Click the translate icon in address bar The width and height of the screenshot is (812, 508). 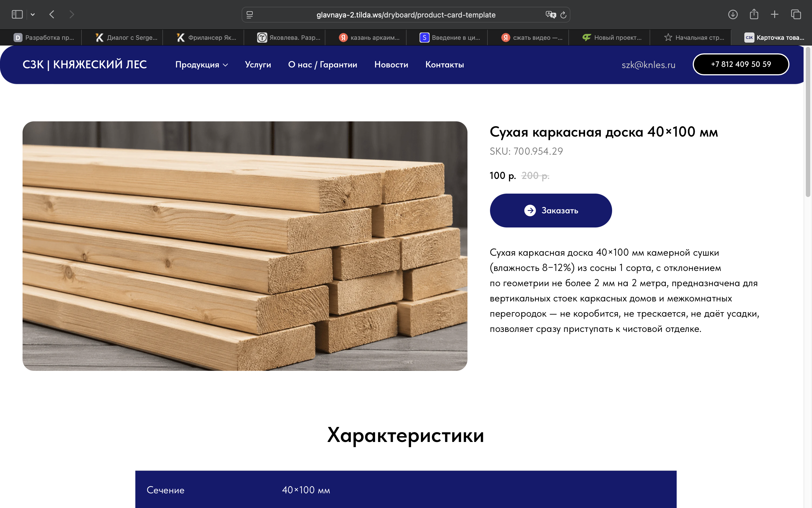point(551,15)
